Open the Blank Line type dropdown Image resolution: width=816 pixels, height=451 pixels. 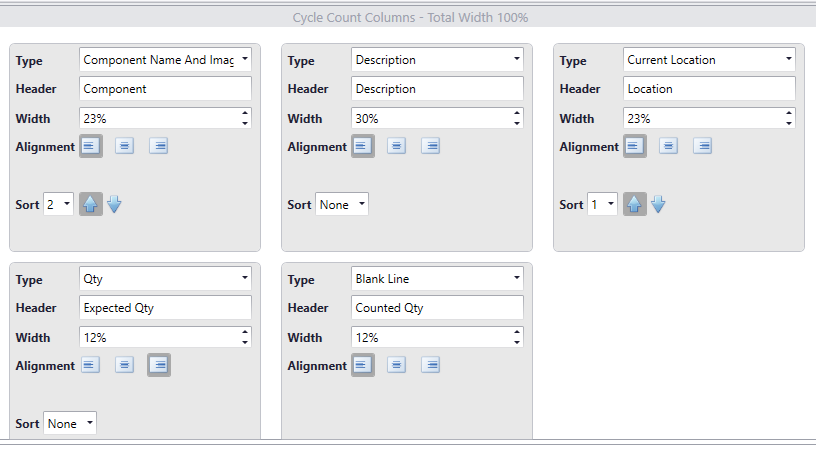pos(437,279)
